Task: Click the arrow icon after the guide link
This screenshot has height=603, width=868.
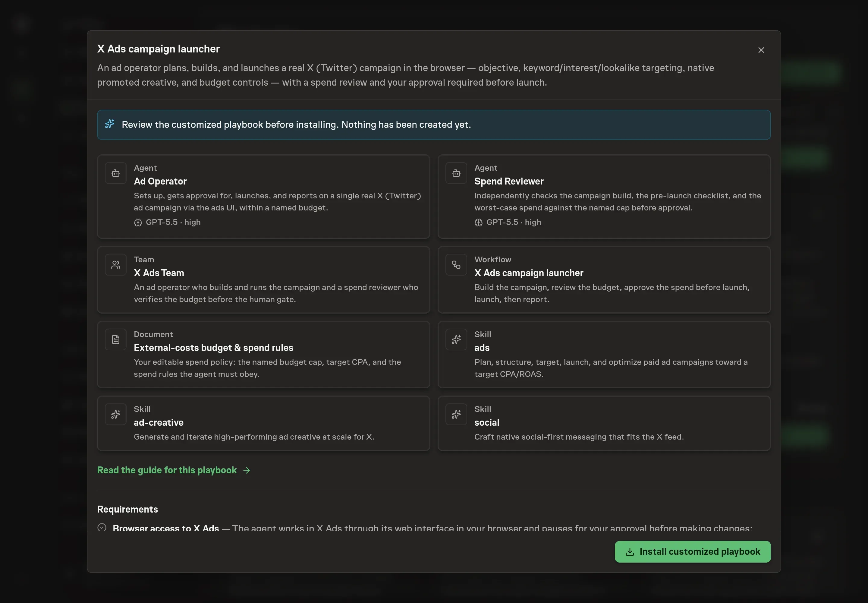Action: coord(247,470)
